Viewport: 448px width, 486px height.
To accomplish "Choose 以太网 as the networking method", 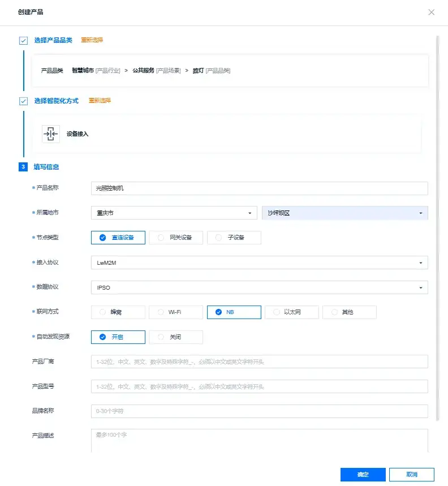I will (292, 312).
